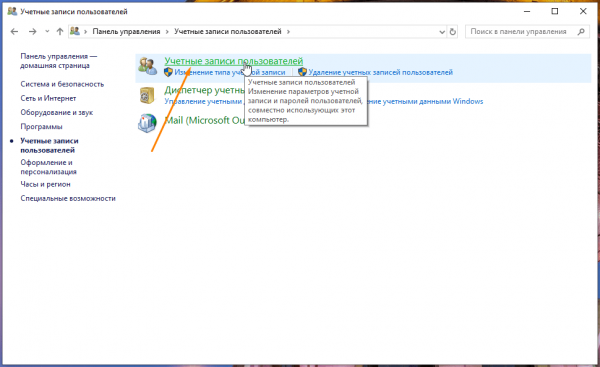Open recent locations dropdown arrow
Viewport: 600px width, 367px height.
coord(47,32)
